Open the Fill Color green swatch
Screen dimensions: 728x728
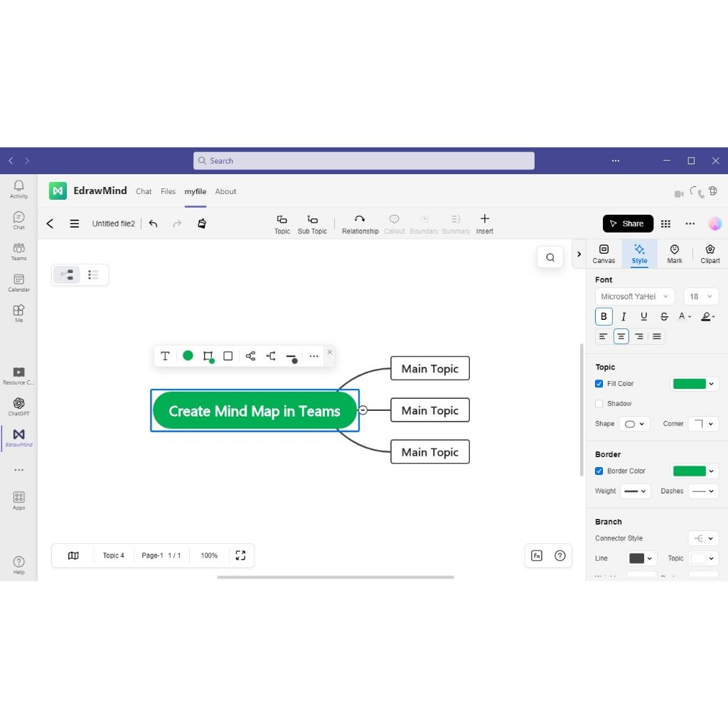point(694,383)
